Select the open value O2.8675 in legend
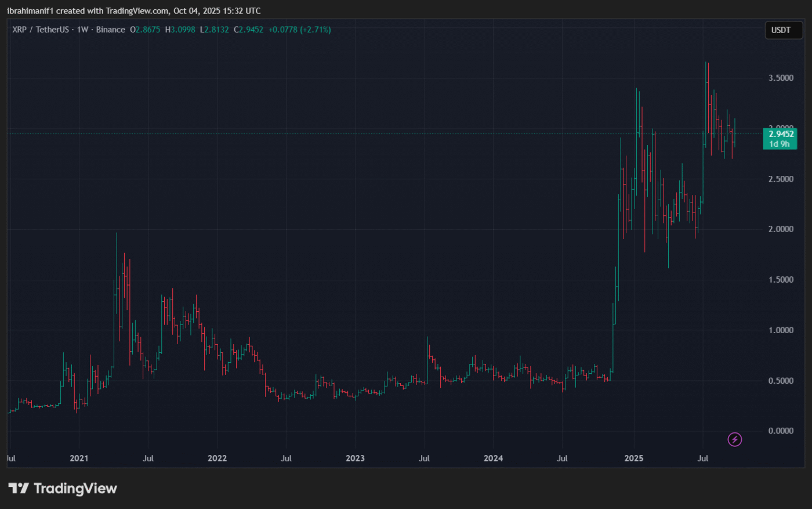 144,30
